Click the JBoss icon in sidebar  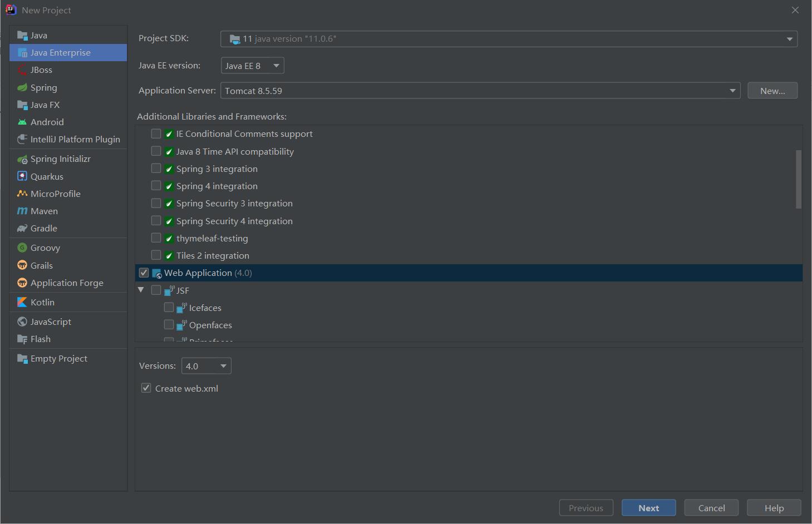22,70
